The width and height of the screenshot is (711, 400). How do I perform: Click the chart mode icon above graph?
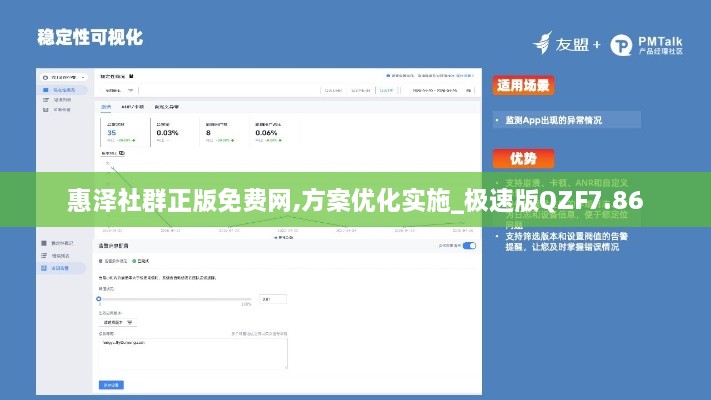(122, 153)
